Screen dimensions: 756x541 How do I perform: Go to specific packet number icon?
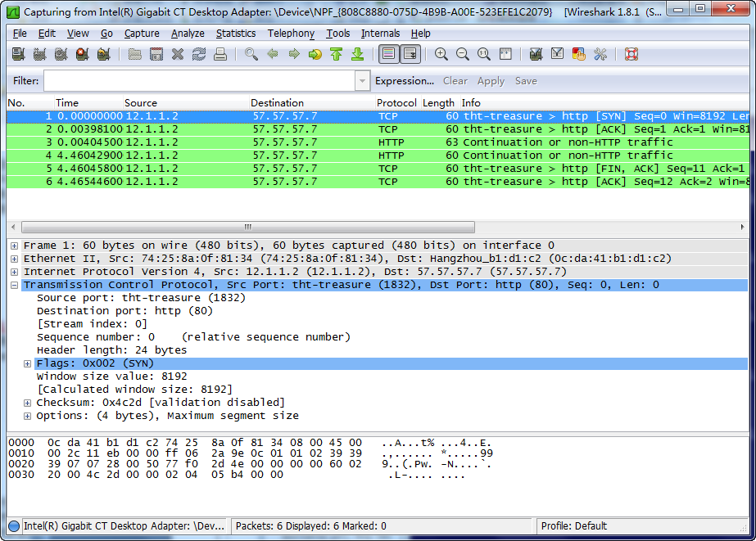coord(315,54)
